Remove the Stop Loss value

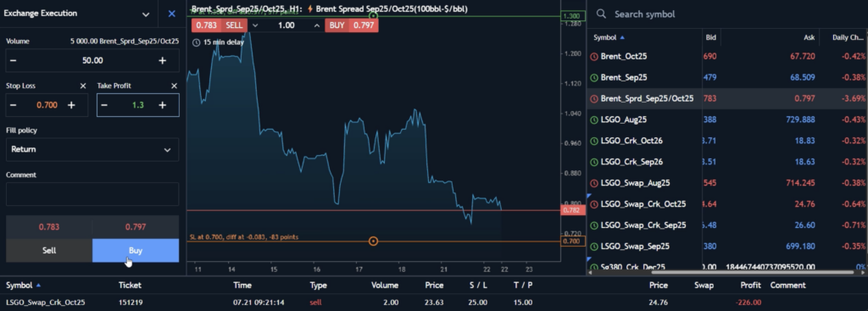click(x=83, y=86)
